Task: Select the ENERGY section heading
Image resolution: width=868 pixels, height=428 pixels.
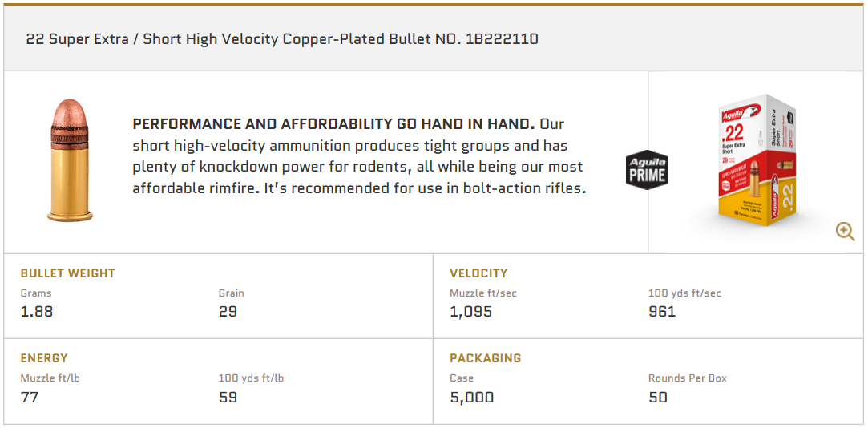Action: (x=44, y=358)
